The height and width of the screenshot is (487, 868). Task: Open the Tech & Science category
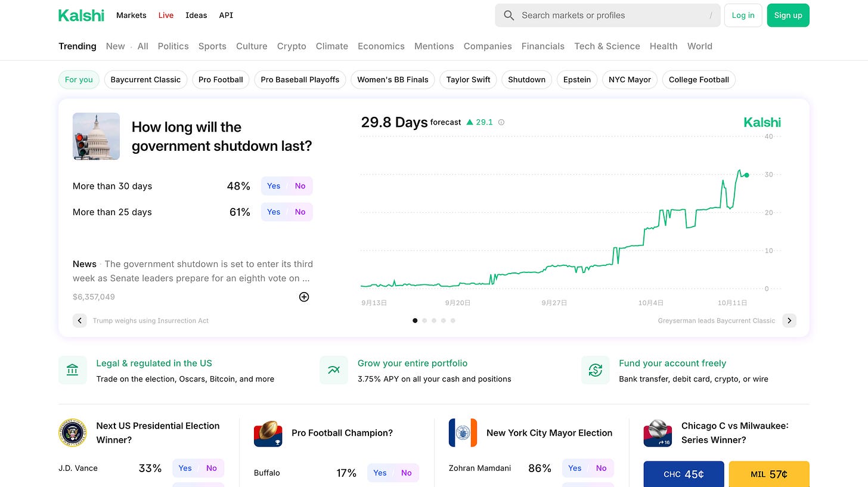coord(607,46)
